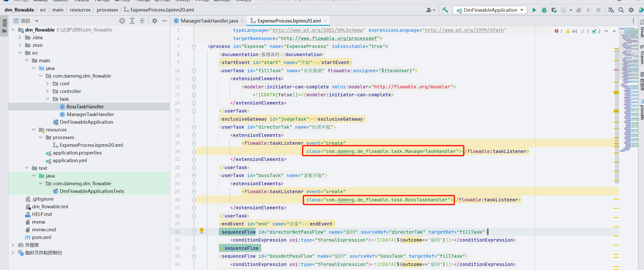Click the lightbulb quick-fix icon on line 30
Image resolution: width=644 pixels, height=270 pixels.
pos(202,230)
